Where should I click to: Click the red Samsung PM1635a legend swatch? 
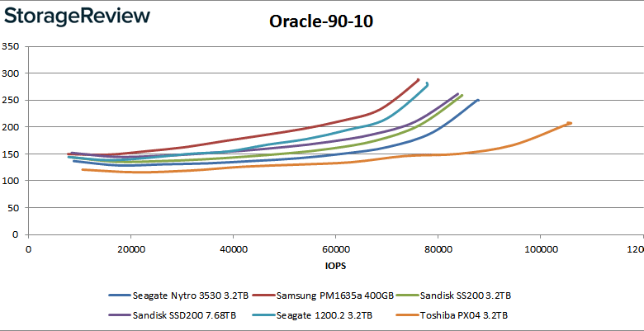(x=263, y=296)
